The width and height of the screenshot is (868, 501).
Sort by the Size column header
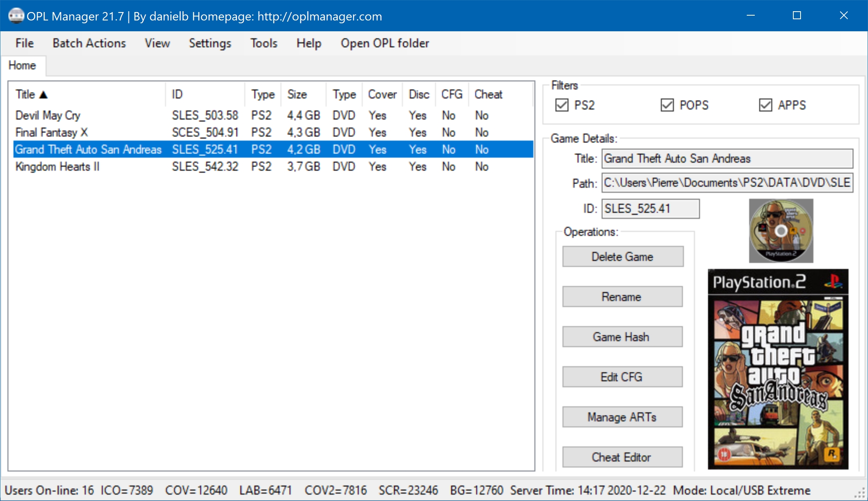tap(304, 95)
